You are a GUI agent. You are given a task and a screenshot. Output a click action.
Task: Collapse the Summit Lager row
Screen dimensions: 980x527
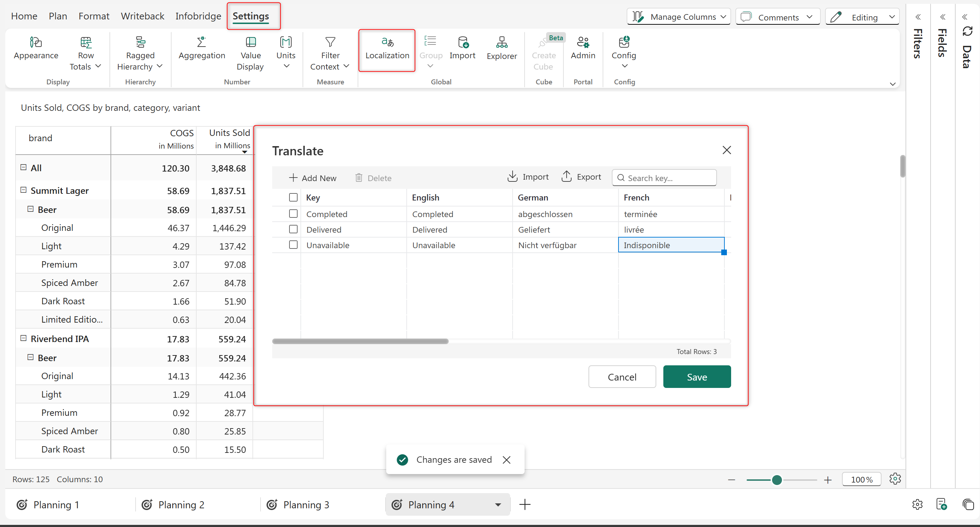point(23,190)
